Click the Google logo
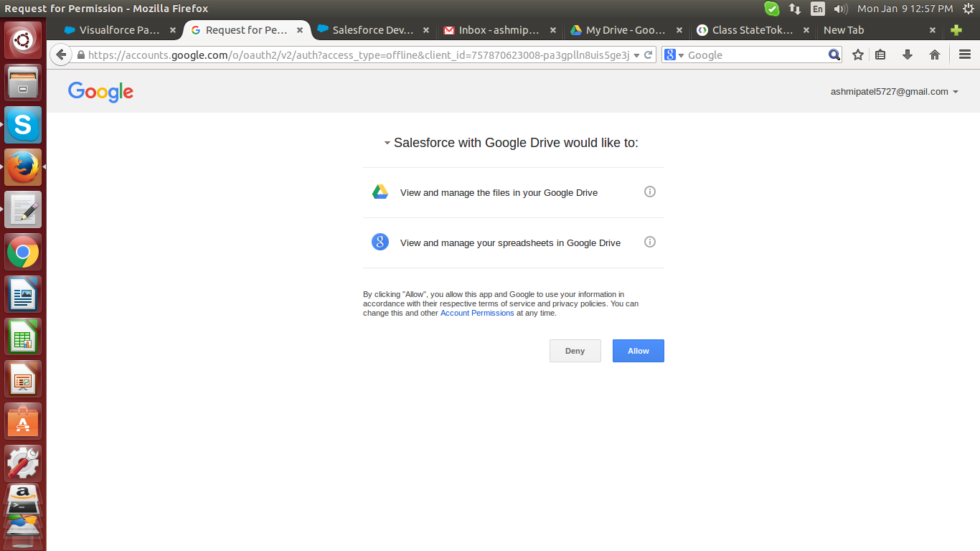The width and height of the screenshot is (980, 551). coord(101,92)
